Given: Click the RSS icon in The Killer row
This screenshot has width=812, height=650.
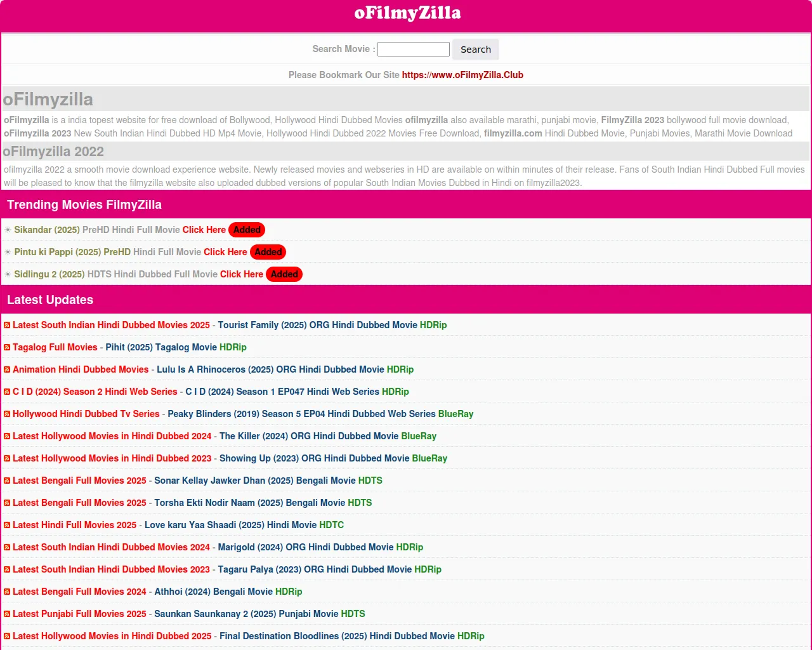Looking at the screenshot, I should [x=7, y=436].
